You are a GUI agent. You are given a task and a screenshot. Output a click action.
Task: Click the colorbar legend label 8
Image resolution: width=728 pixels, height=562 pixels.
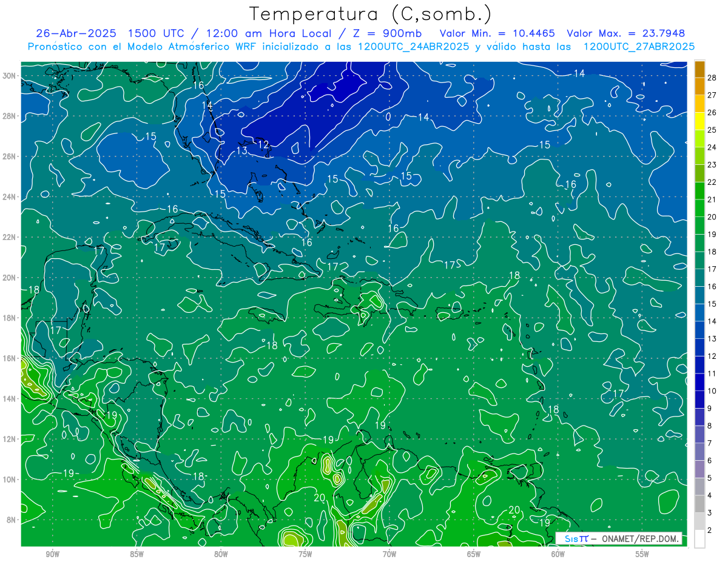coord(710,426)
